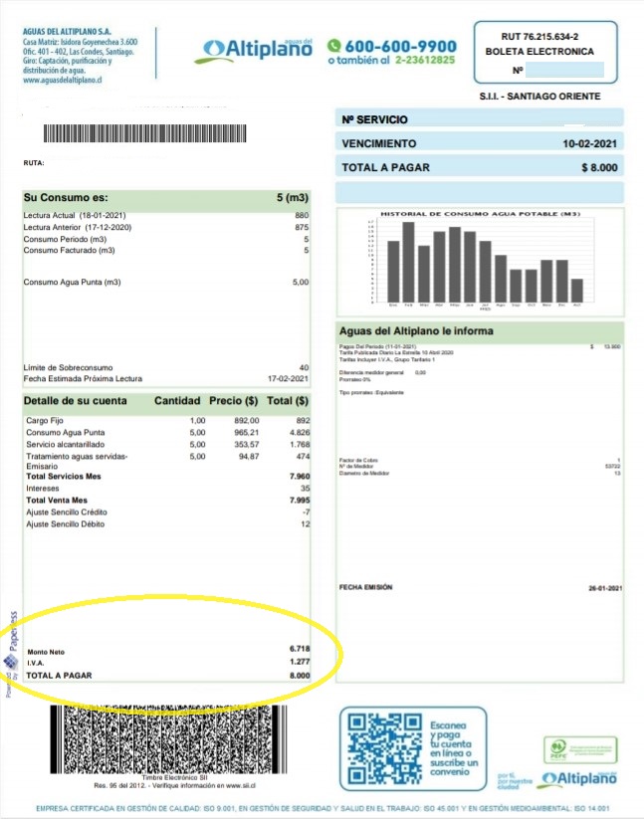Click the Altiplano logo at the bottom right
The width and height of the screenshot is (644, 819).
[579, 778]
